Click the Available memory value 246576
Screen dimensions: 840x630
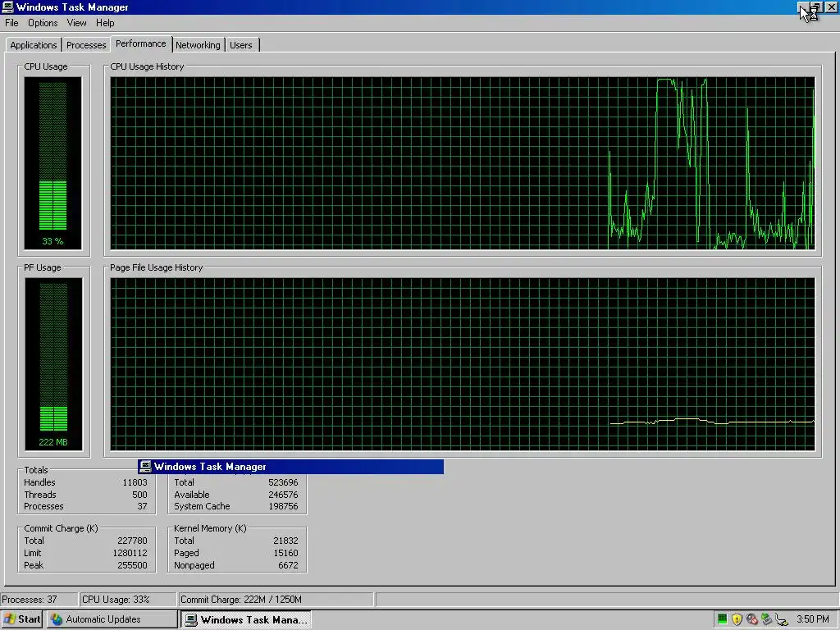click(x=283, y=495)
